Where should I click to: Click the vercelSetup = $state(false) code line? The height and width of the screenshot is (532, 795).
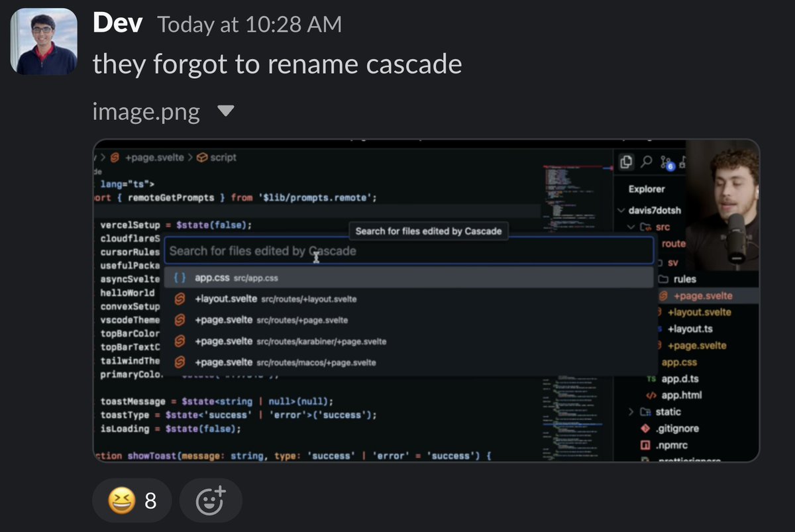pyautogui.click(x=176, y=225)
